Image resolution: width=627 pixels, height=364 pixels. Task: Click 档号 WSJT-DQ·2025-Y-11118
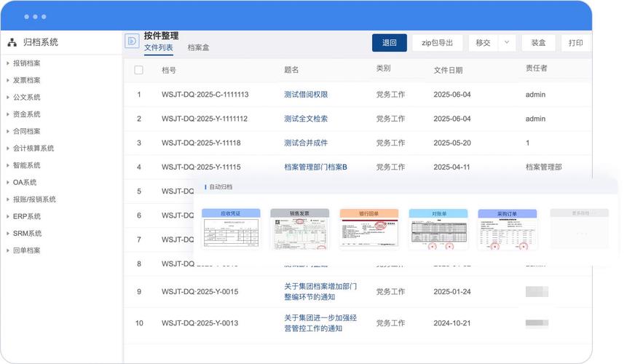point(201,143)
